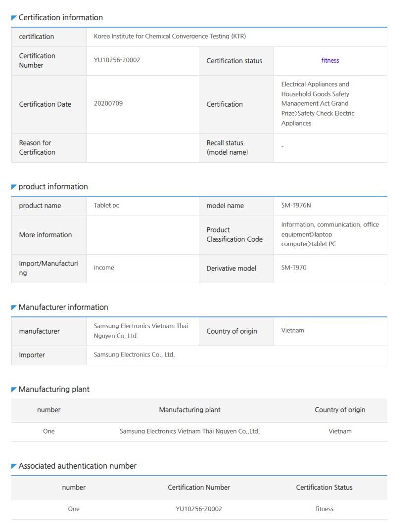Click the Manufacturing plant column header
The image size is (420, 526).
189,410
